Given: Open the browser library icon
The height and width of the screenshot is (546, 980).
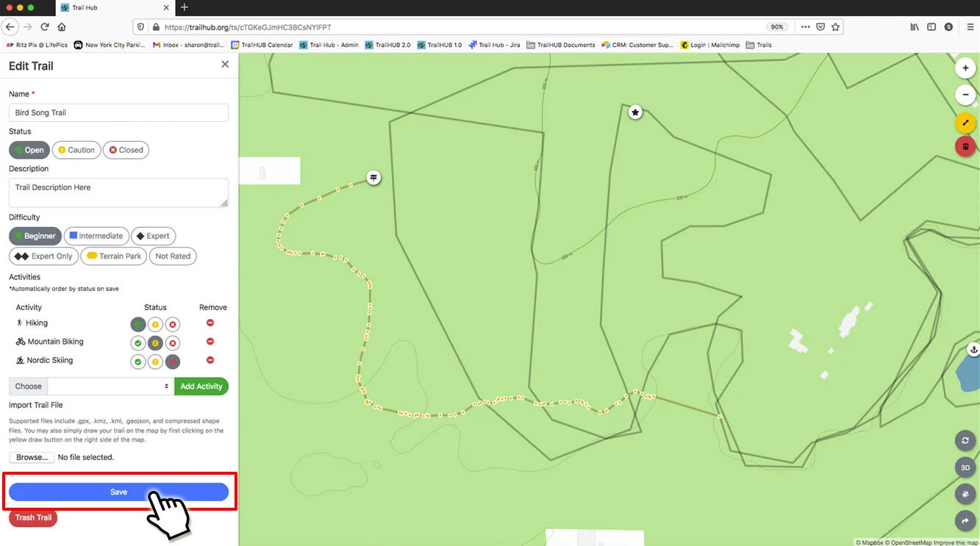Looking at the screenshot, I should coord(915,26).
